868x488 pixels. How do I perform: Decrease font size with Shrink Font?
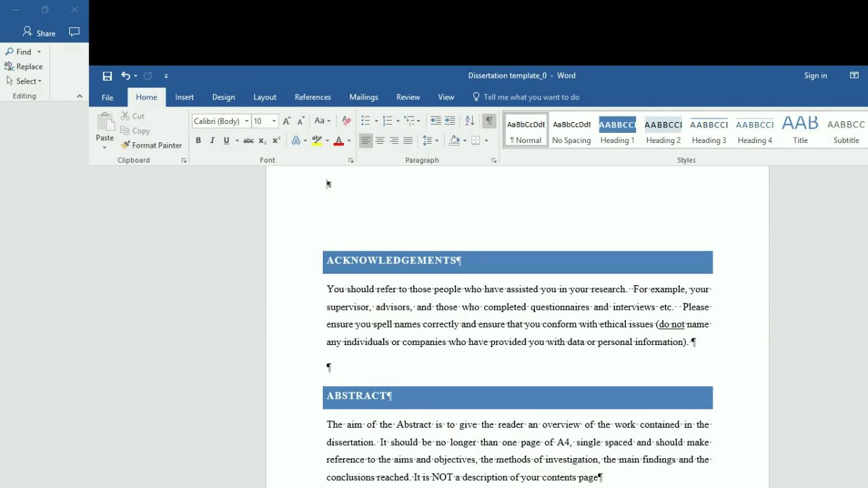tap(300, 121)
